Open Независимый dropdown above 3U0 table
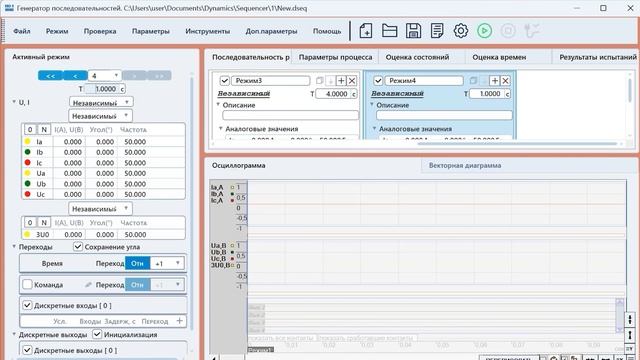 point(100,209)
